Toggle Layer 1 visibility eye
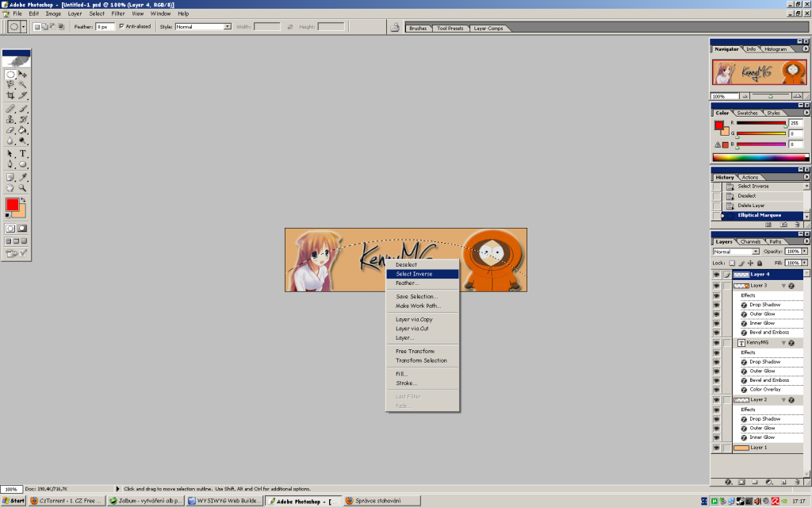 tap(716, 448)
